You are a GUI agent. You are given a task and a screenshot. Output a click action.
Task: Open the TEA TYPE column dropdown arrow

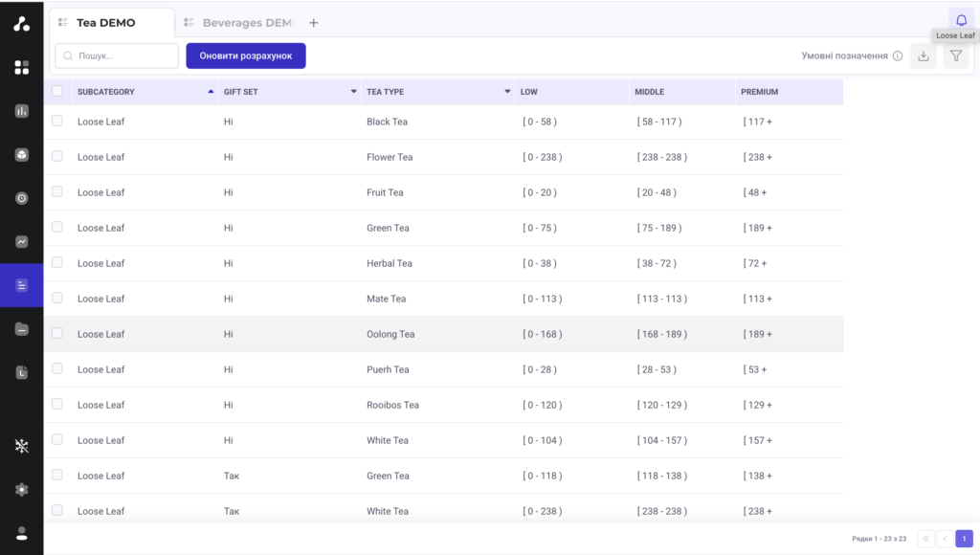[507, 91]
